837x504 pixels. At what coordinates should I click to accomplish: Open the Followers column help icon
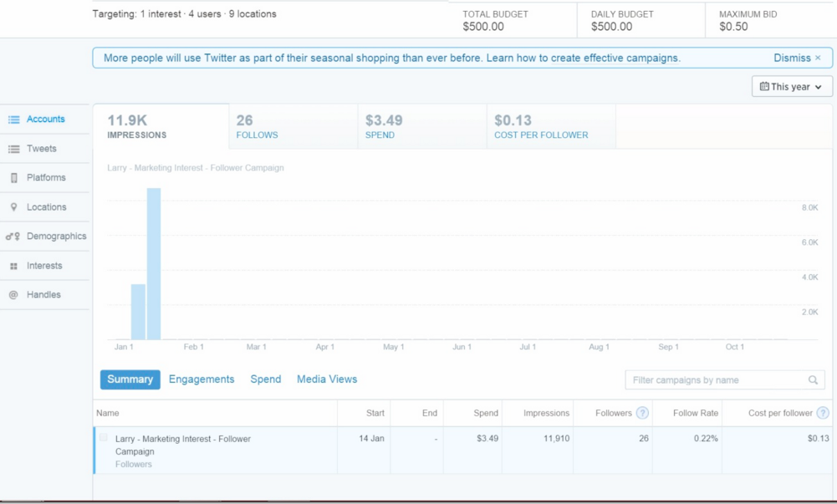click(x=642, y=413)
